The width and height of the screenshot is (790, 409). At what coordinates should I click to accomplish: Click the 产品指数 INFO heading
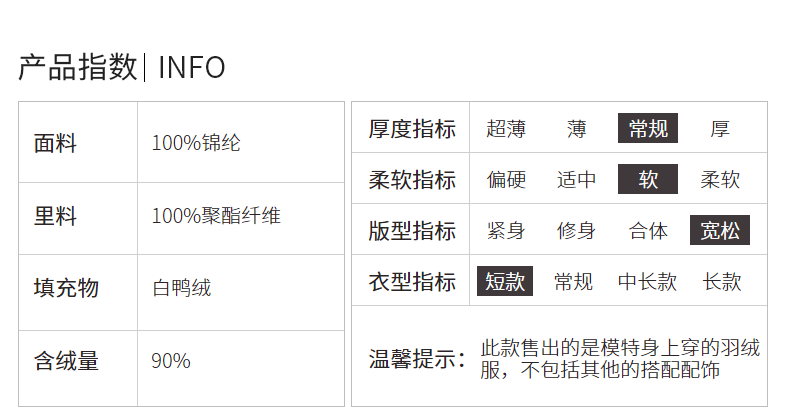121,67
